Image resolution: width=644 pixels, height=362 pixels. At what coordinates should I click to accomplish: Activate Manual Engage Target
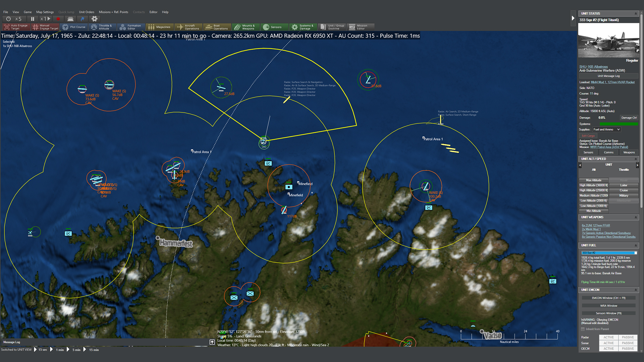coord(45,27)
